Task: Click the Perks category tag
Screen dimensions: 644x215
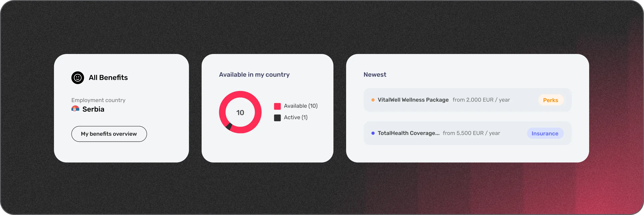Action: click(550, 100)
